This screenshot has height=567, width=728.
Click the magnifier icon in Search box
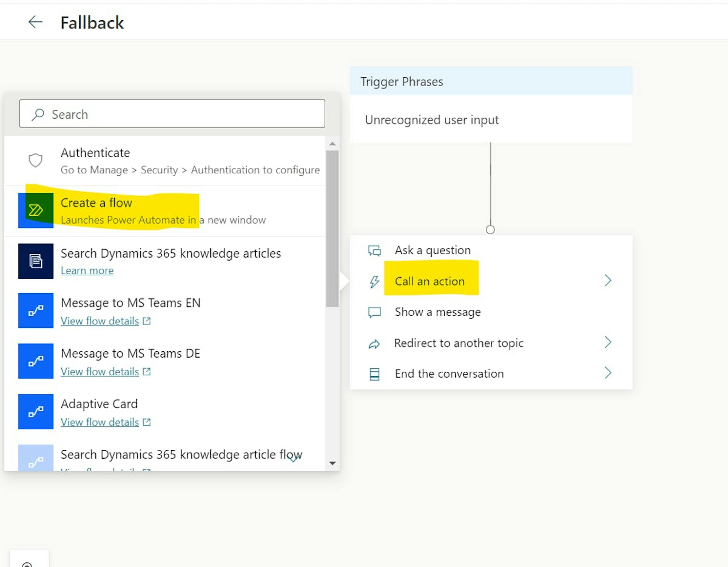click(38, 115)
